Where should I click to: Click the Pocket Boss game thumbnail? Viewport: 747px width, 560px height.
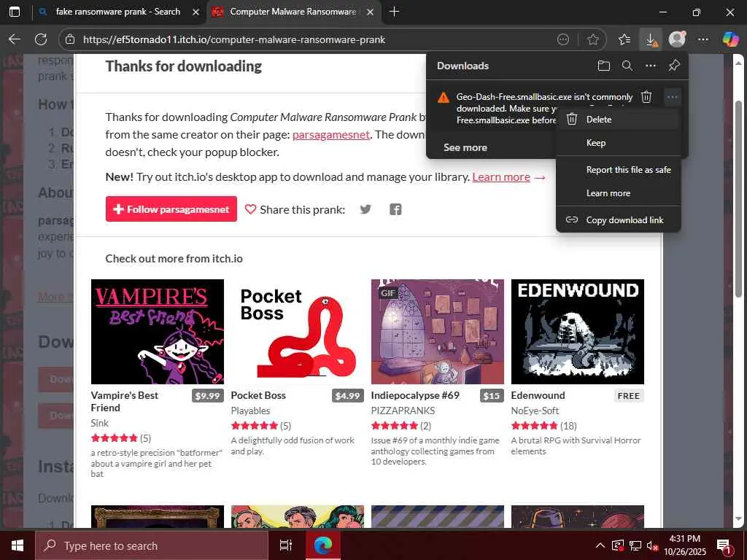pyautogui.click(x=298, y=332)
